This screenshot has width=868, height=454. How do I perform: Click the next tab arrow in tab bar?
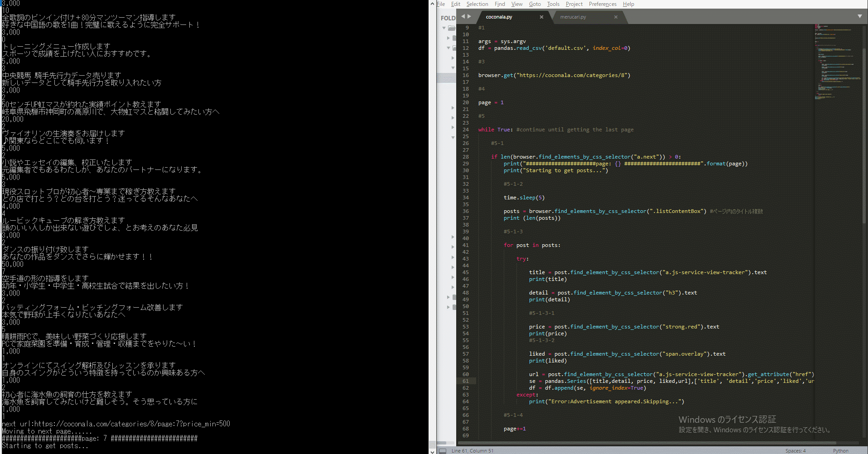point(469,16)
